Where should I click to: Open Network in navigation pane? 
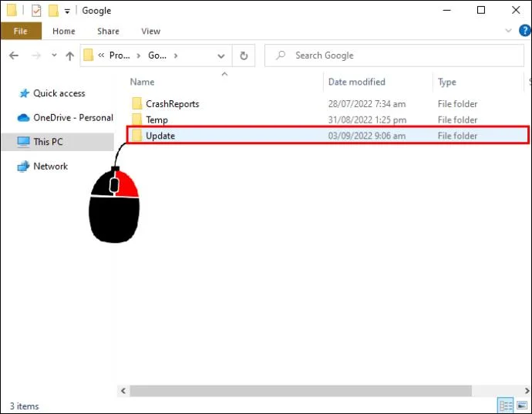click(51, 167)
